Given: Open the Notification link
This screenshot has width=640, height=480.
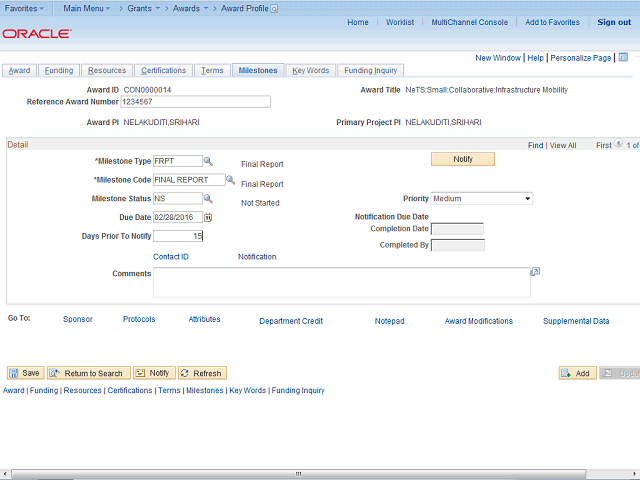Looking at the screenshot, I should pos(257,257).
